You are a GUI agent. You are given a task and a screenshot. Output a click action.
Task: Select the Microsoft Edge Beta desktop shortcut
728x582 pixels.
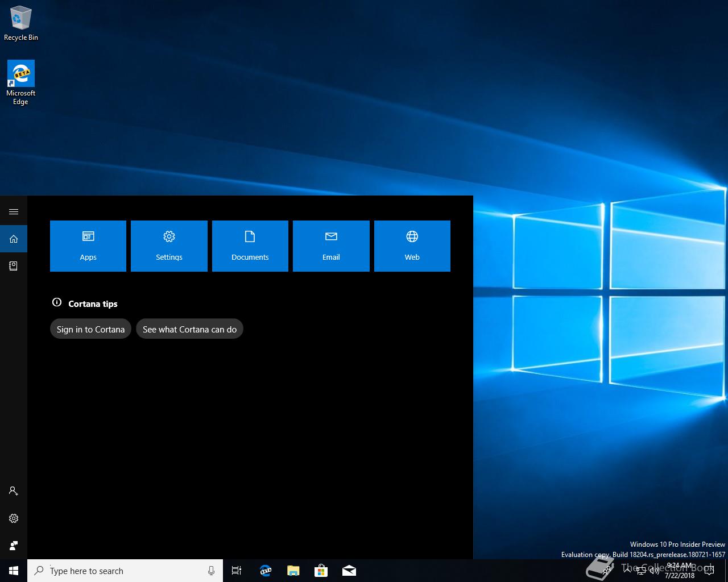(x=20, y=83)
